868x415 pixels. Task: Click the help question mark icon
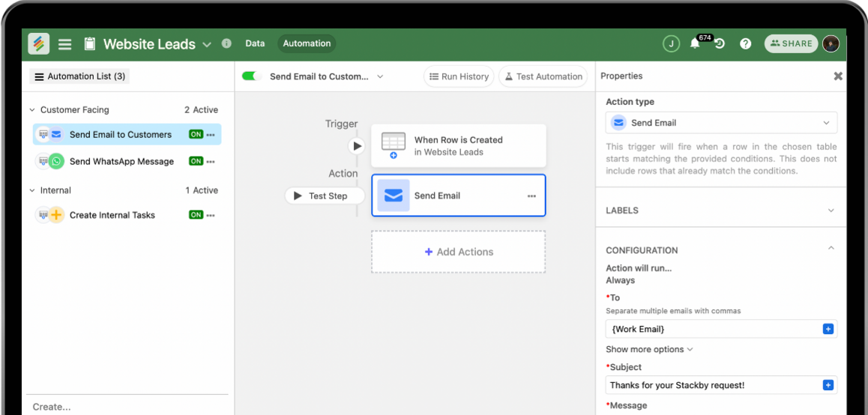point(745,43)
